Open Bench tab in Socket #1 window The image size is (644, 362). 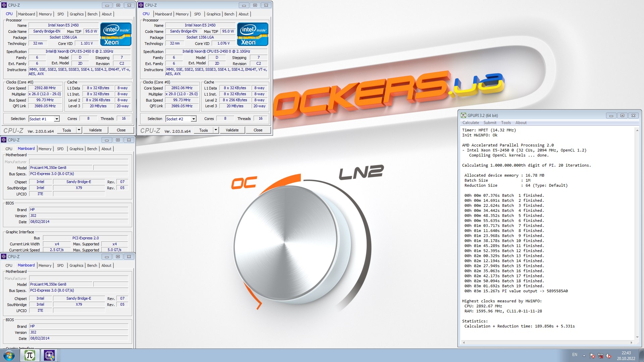(92, 14)
